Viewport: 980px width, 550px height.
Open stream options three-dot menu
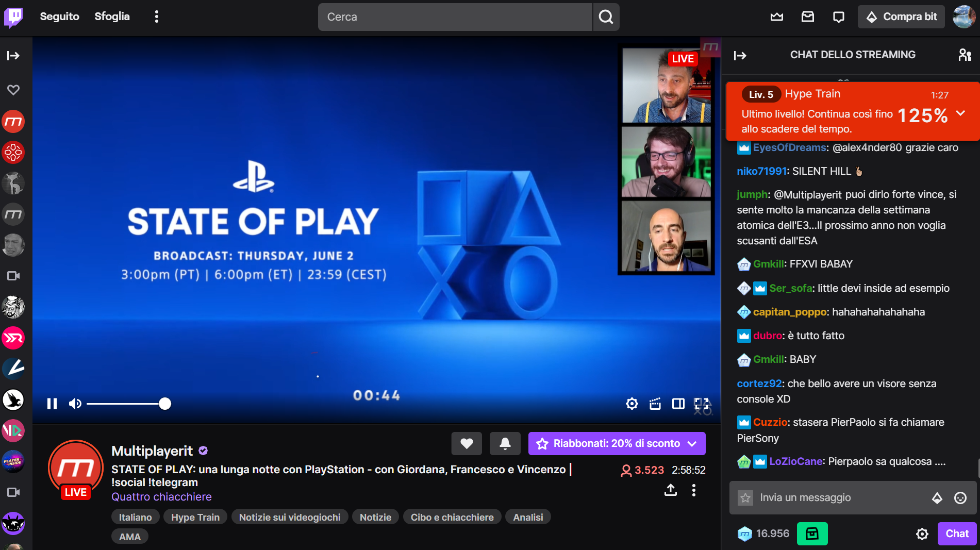coord(694,490)
